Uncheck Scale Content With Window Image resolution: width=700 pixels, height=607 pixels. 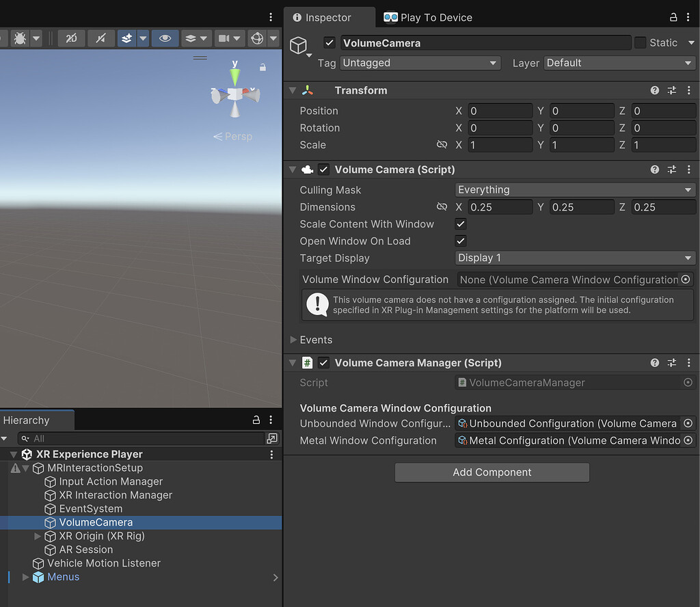coord(460,224)
